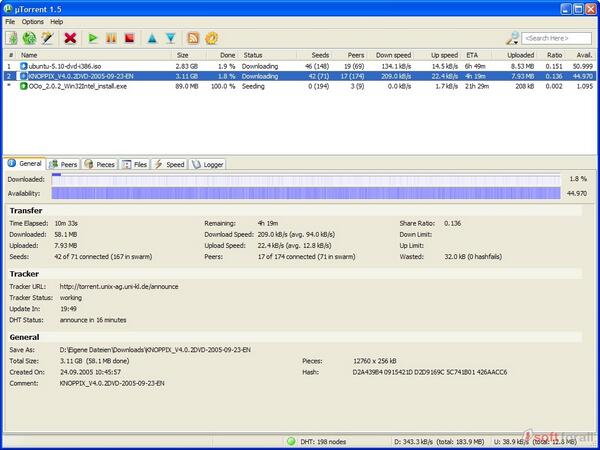Sort by the Up speed column header

[x=439, y=55]
